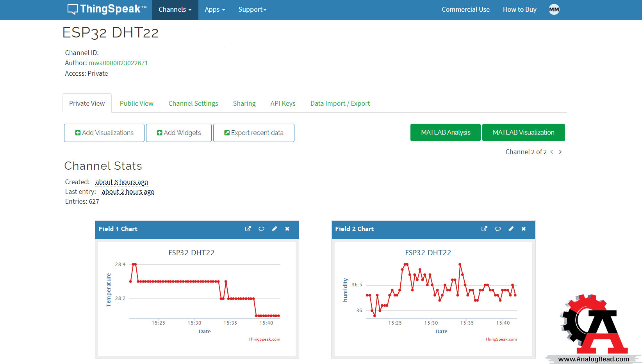The width and height of the screenshot is (642, 364).
Task: Expand the Support dropdown menu
Action: pyautogui.click(x=252, y=10)
